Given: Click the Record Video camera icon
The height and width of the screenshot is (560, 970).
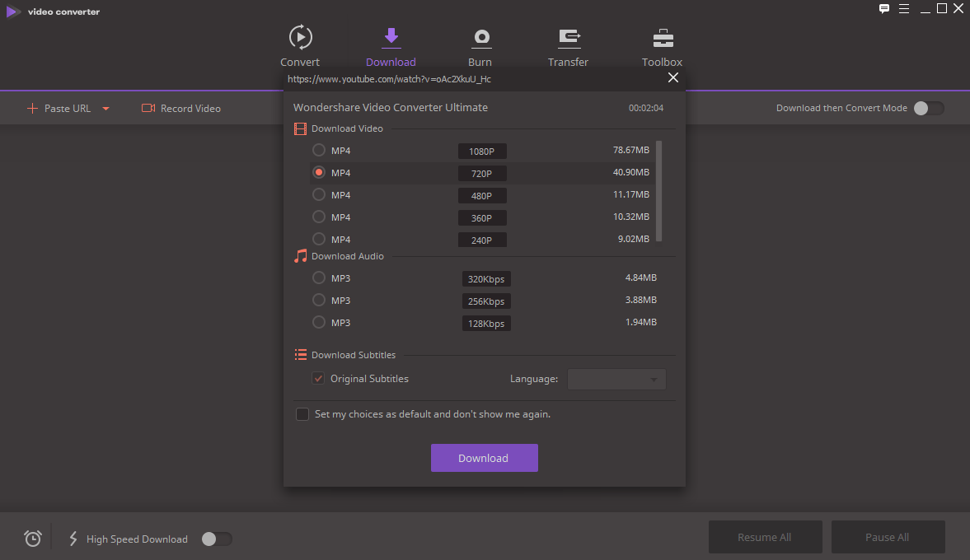Looking at the screenshot, I should click(148, 108).
